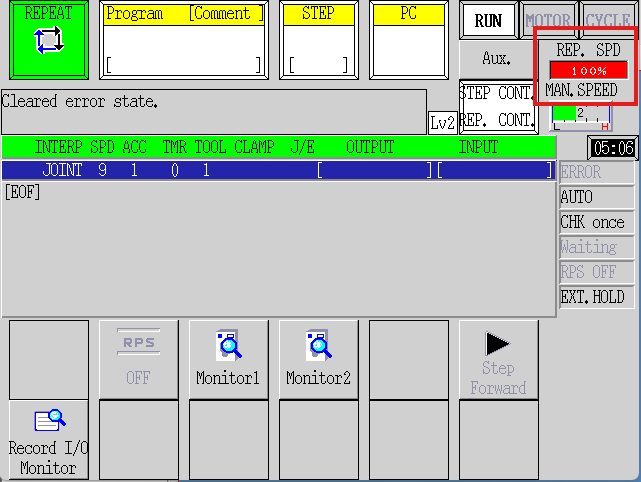Click the REPEAT mode loop icon

49,40
